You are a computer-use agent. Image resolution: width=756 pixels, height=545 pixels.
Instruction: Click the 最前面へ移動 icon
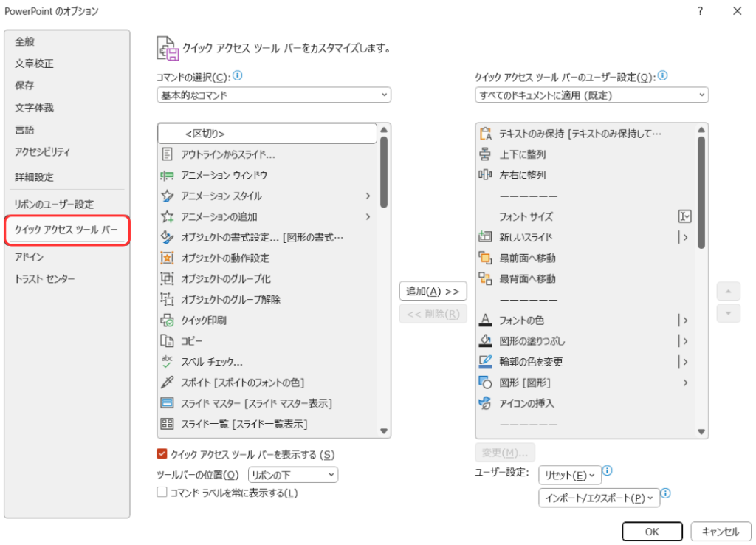pyautogui.click(x=485, y=258)
